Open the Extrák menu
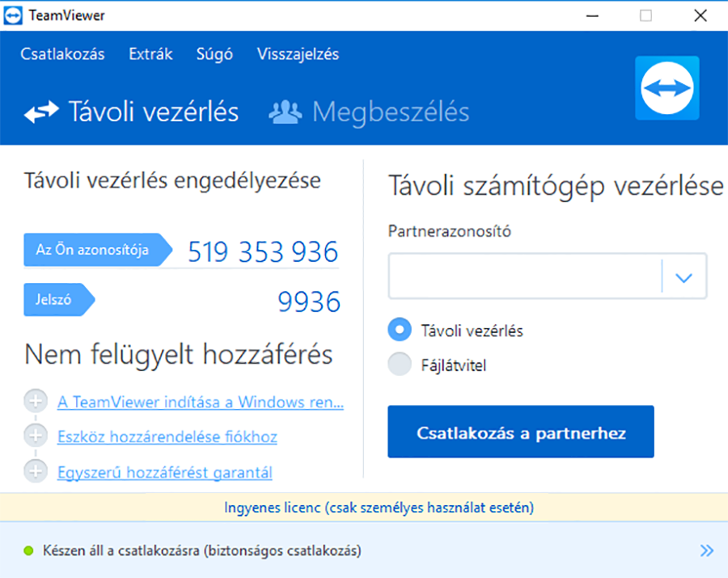 151,54
